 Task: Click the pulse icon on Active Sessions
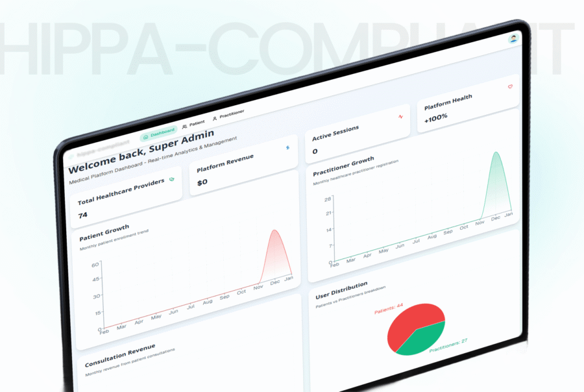click(x=400, y=117)
